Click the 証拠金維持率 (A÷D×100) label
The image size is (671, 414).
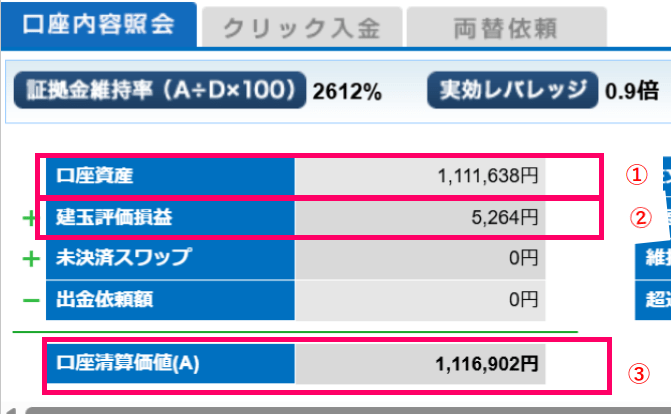(158, 92)
